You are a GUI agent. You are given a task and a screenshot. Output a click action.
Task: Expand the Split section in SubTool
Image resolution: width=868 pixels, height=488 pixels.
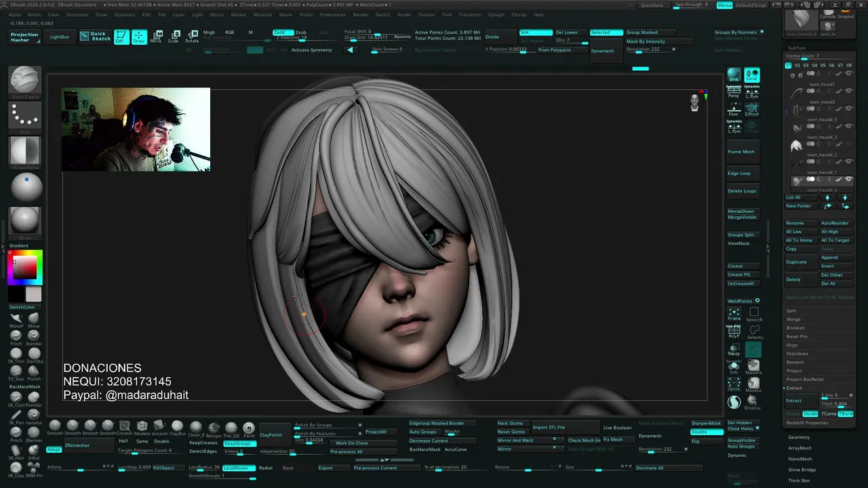coord(791,310)
